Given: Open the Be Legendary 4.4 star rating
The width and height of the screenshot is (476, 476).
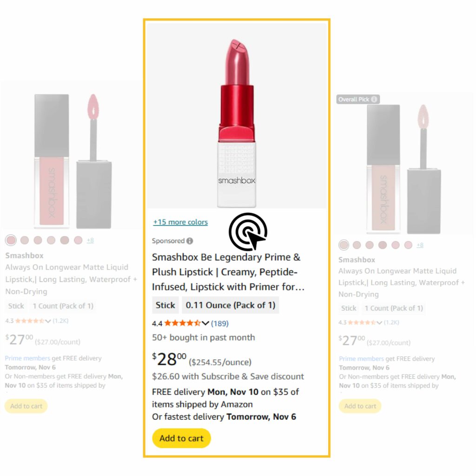Looking at the screenshot, I should [x=182, y=324].
